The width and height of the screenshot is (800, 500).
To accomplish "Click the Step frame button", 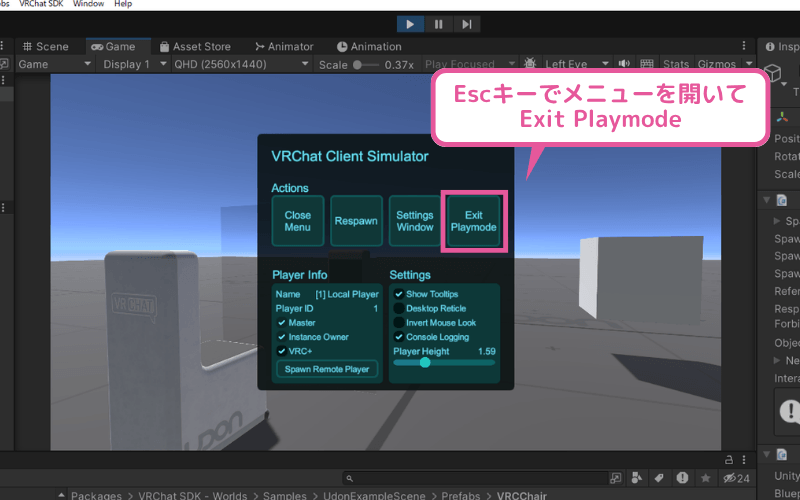I will click(x=467, y=24).
